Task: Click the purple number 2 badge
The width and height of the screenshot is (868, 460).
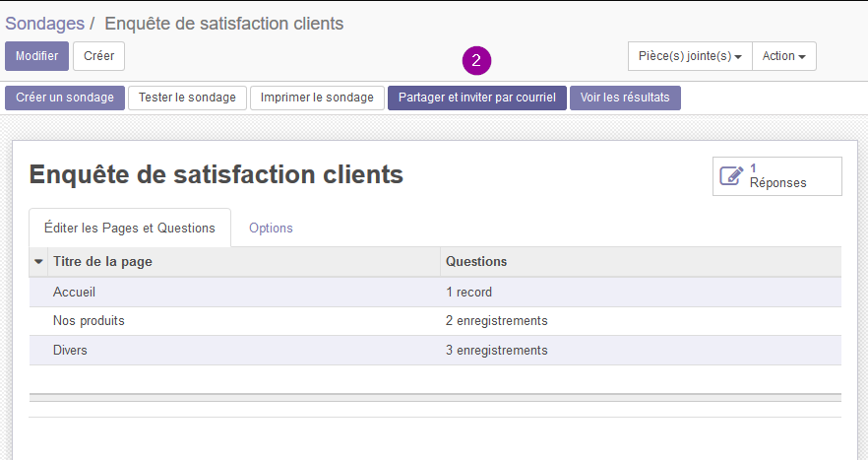Action: pos(476,59)
